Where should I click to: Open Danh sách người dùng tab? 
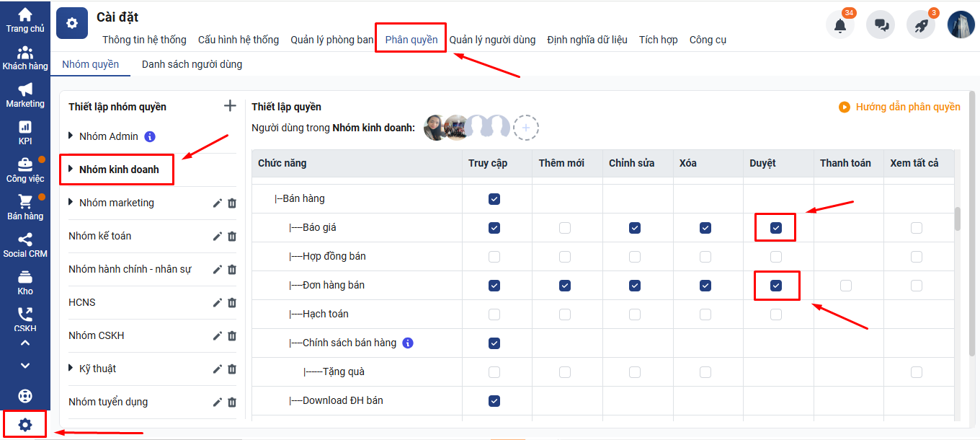point(192,64)
